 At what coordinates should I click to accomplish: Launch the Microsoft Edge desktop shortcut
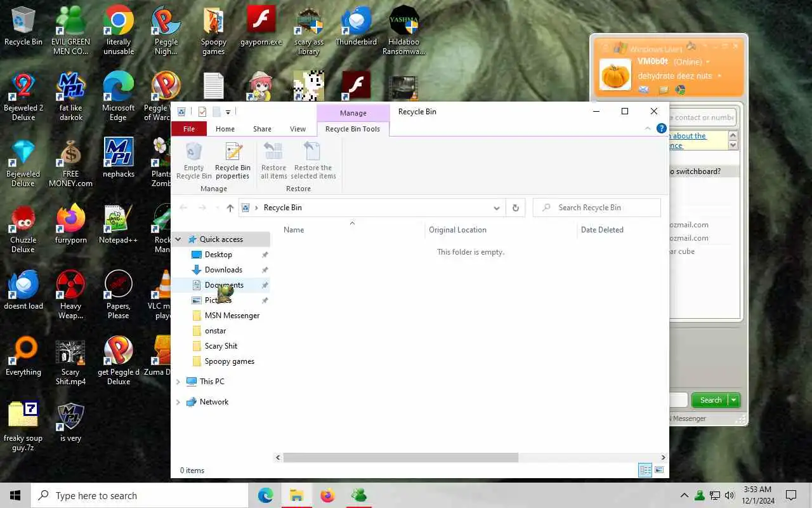[119, 97]
